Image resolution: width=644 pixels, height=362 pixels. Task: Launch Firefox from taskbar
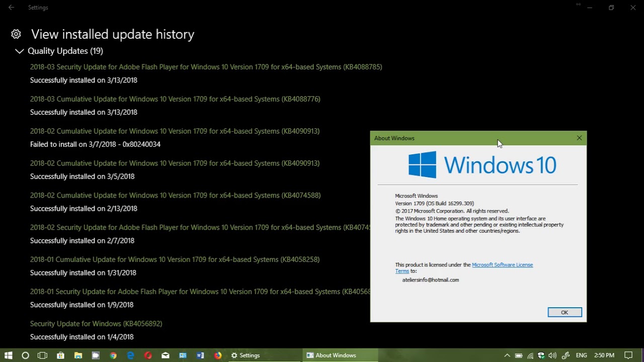218,355
